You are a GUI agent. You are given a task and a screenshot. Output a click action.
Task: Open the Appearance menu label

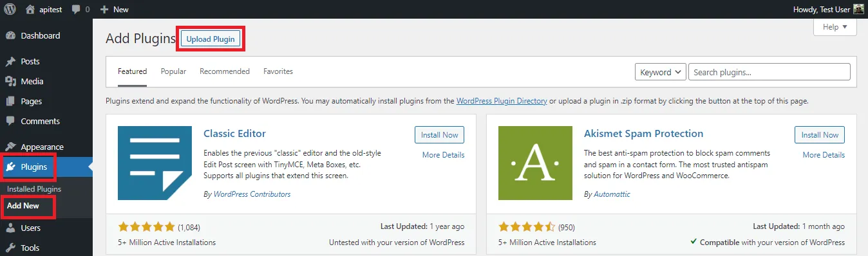coord(42,147)
